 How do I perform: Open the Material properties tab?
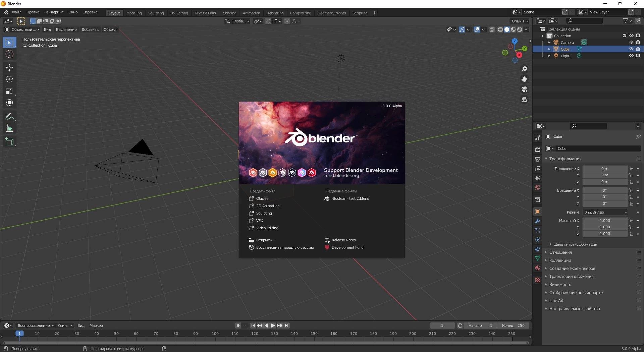[x=538, y=268]
